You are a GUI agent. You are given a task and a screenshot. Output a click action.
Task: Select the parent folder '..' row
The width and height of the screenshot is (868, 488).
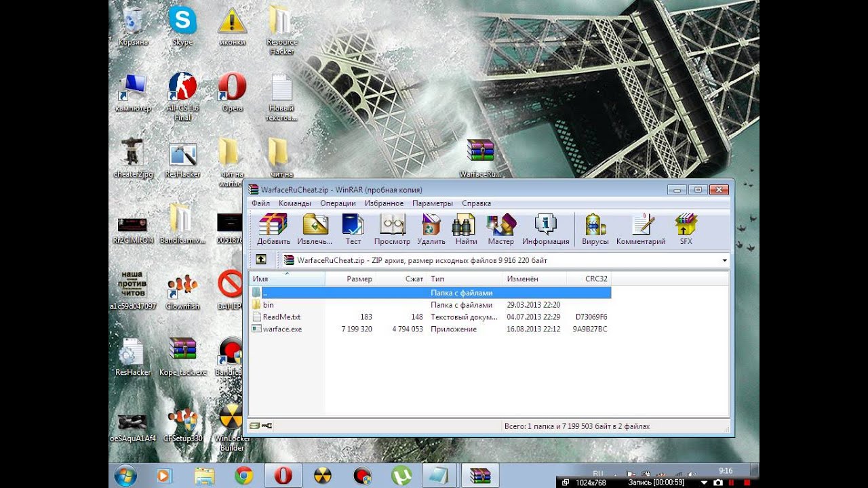coord(431,293)
